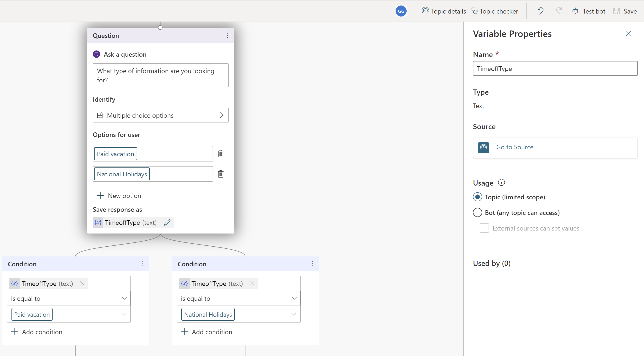The height and width of the screenshot is (356, 644).
Task: Redo the last change
Action: [x=559, y=11]
